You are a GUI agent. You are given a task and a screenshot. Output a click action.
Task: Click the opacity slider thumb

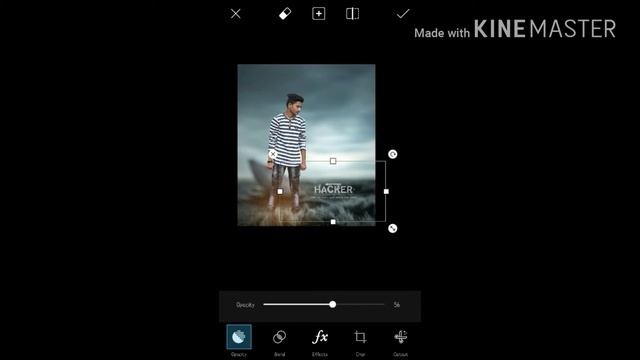pyautogui.click(x=333, y=304)
